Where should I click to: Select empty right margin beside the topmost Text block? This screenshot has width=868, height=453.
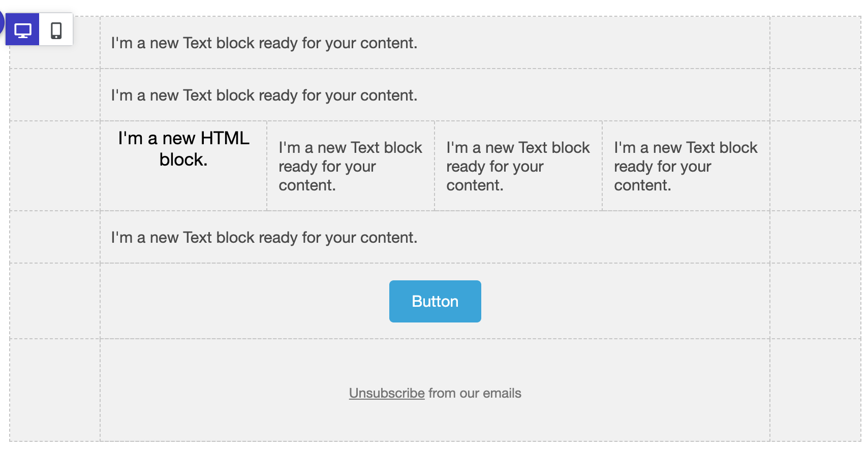coord(815,43)
